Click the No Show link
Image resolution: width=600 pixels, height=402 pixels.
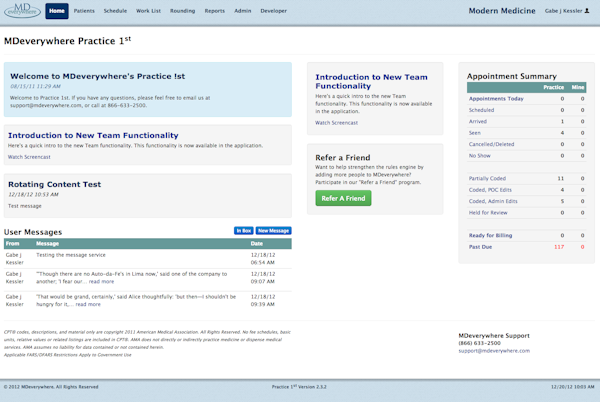click(479, 156)
